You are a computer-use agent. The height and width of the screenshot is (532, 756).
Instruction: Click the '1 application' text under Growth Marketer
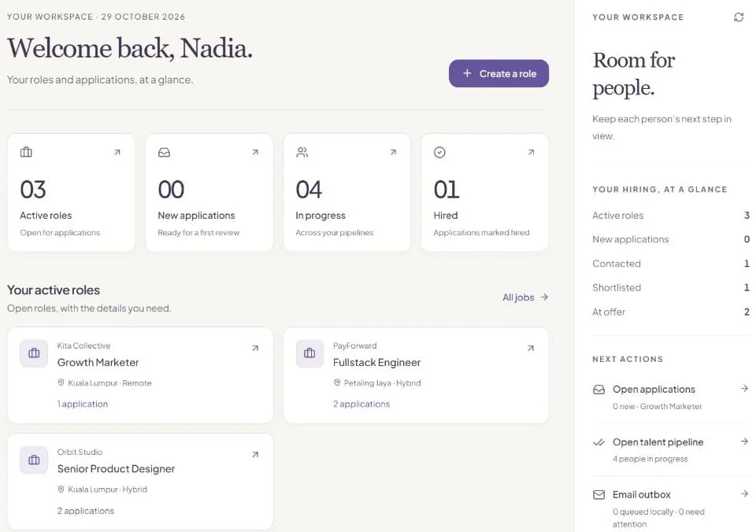tap(83, 405)
